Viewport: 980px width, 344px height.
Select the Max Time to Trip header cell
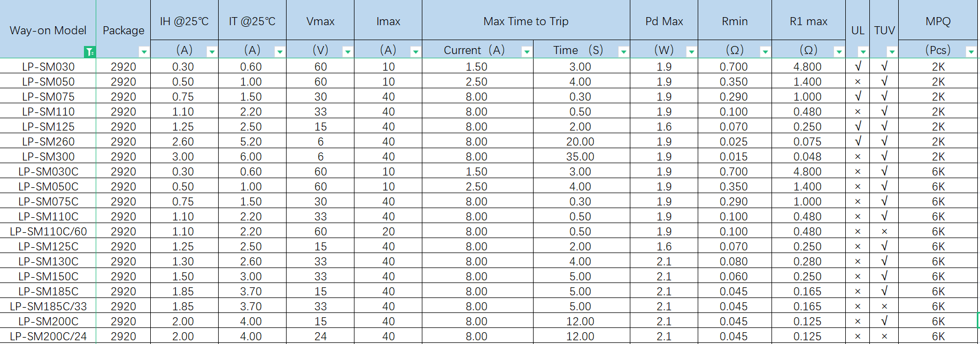pos(526,21)
